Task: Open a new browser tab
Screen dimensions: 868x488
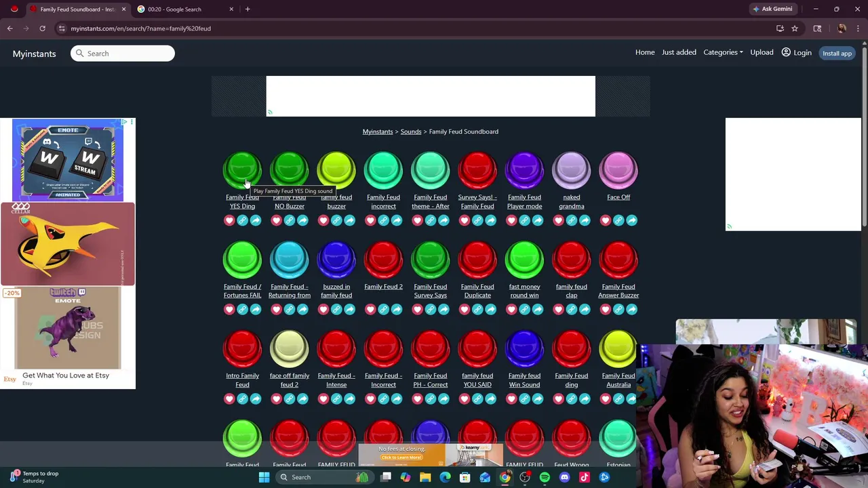Action: click(x=248, y=9)
